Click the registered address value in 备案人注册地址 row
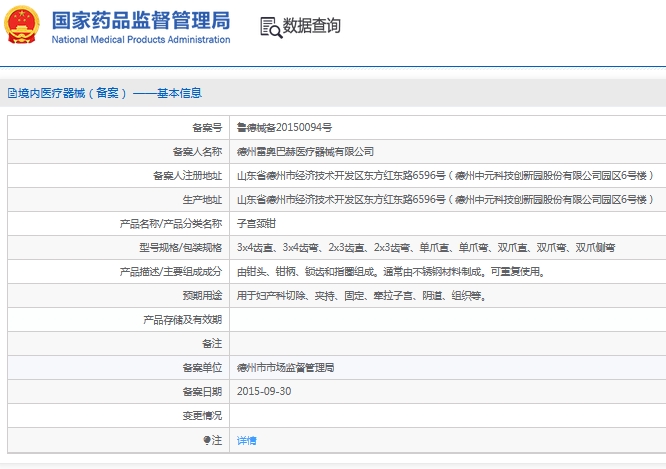This screenshot has height=469, width=666. [x=445, y=175]
